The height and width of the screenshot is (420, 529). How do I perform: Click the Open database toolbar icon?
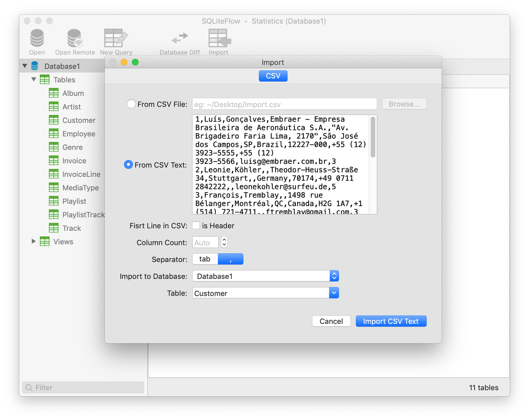[x=37, y=38]
